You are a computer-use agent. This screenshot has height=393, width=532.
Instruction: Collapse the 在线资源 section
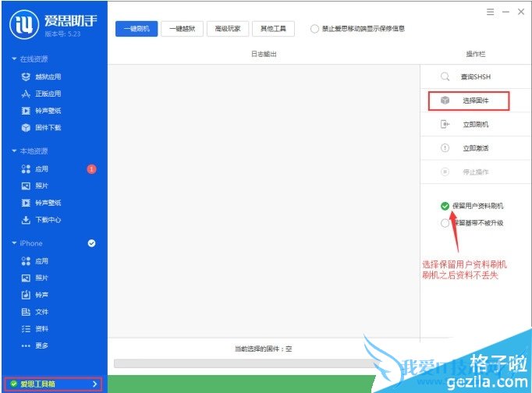click(x=14, y=59)
